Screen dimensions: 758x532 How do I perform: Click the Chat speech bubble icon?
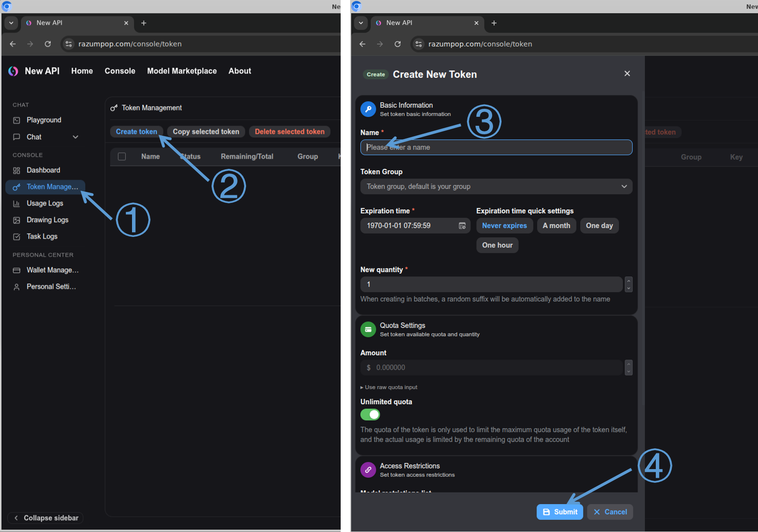(x=17, y=137)
